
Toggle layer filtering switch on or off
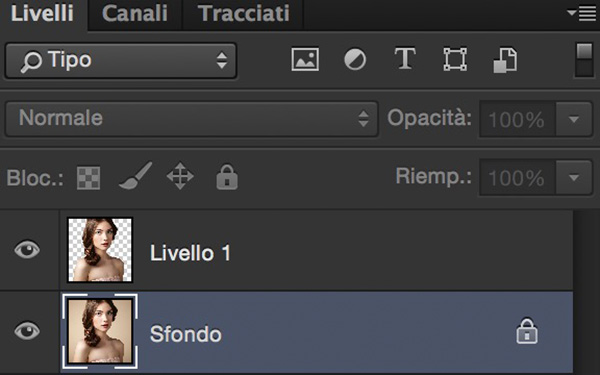coord(584,60)
